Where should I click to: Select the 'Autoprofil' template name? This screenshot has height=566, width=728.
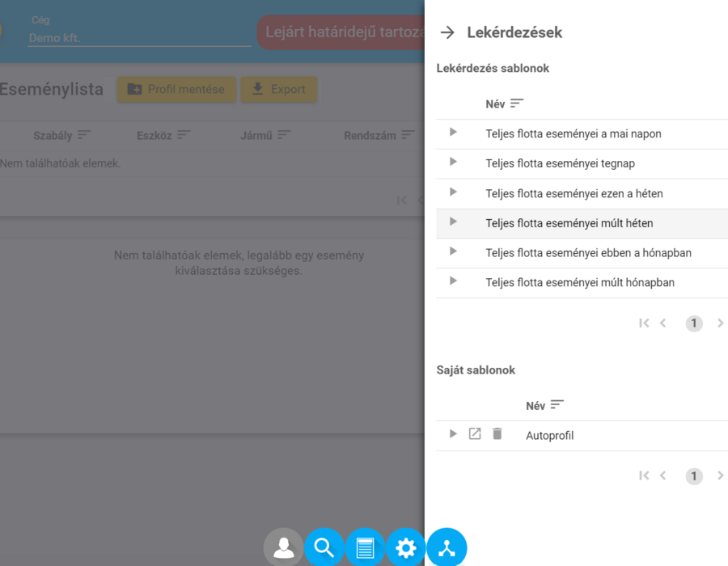[x=550, y=436]
